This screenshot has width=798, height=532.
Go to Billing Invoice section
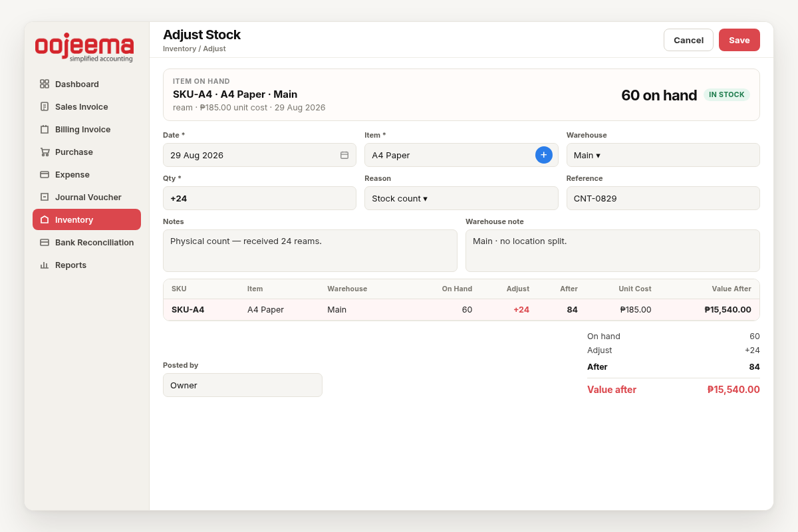click(86, 129)
